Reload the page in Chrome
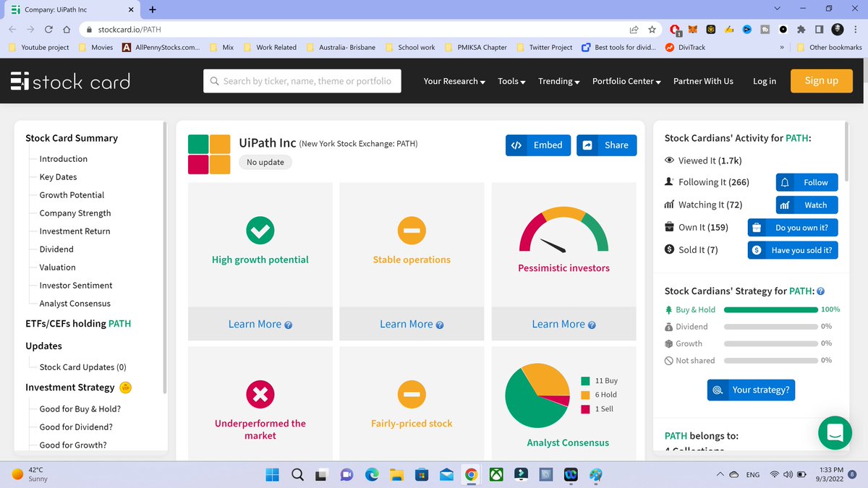The height and width of the screenshot is (488, 868). click(48, 30)
